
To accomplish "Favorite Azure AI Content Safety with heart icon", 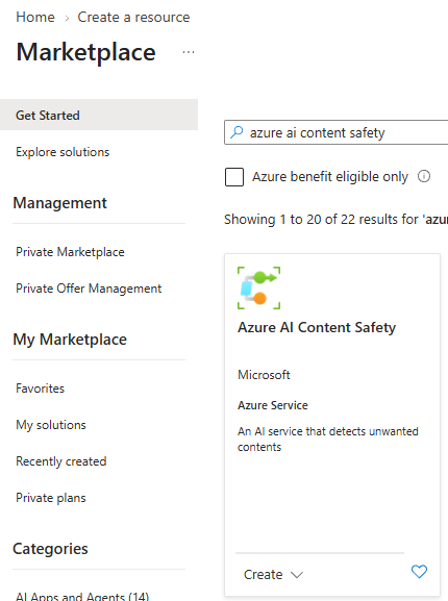I will (419, 571).
